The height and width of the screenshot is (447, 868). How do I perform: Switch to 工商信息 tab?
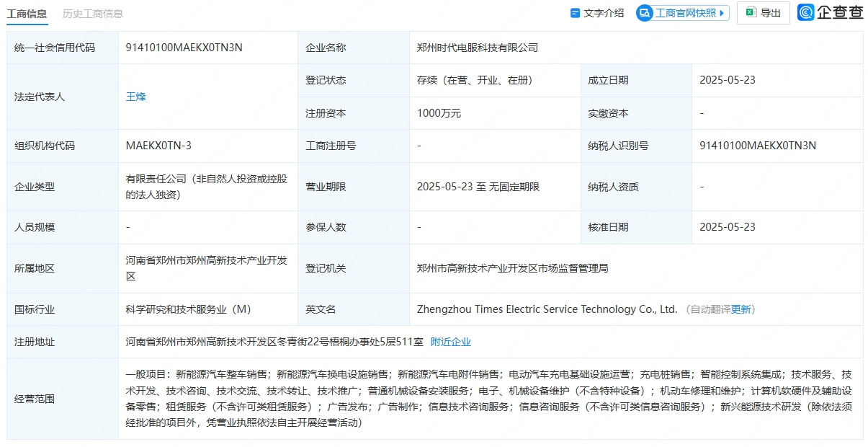pyautogui.click(x=27, y=13)
